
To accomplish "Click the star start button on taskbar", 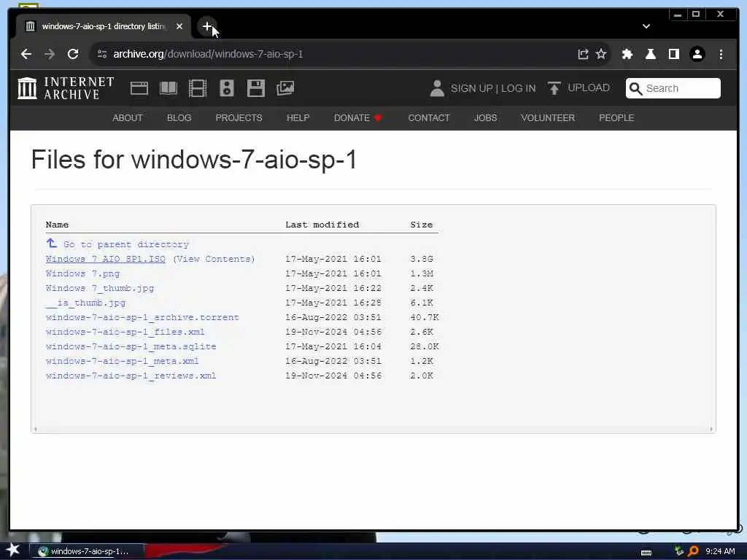I will pyautogui.click(x=13, y=550).
